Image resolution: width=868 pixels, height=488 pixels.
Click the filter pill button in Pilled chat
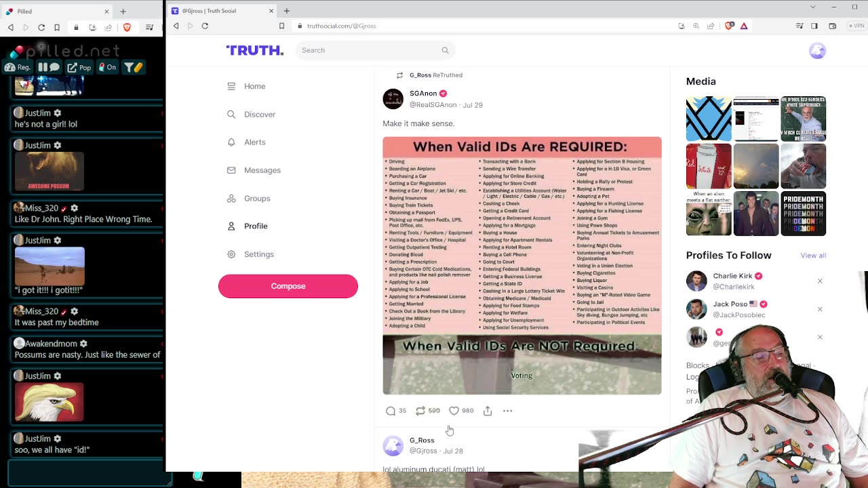[x=133, y=67]
